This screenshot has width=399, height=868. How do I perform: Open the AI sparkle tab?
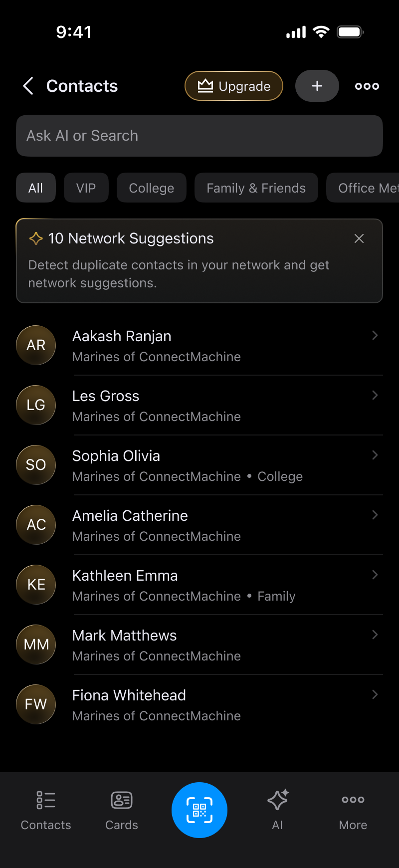click(277, 809)
